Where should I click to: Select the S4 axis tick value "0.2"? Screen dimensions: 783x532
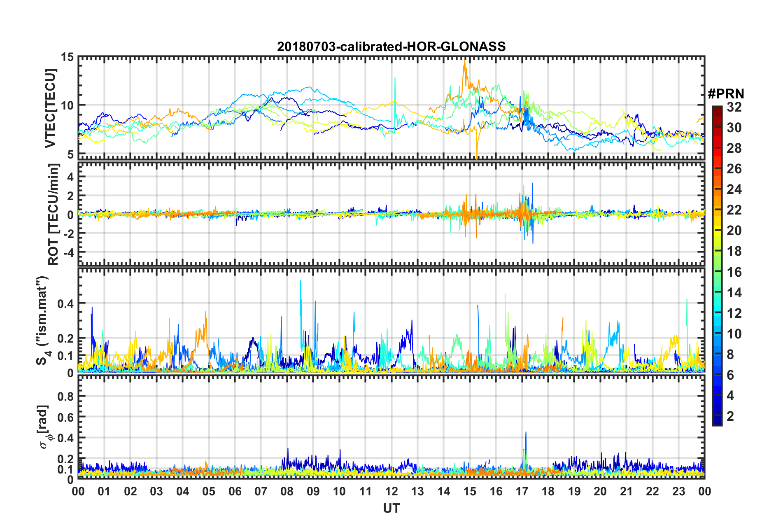[65, 338]
